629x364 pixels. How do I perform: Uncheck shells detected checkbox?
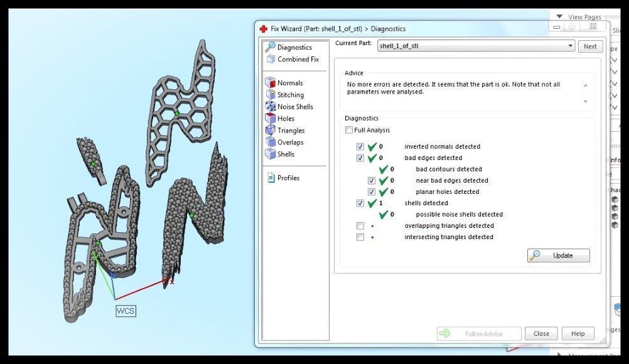click(x=360, y=203)
